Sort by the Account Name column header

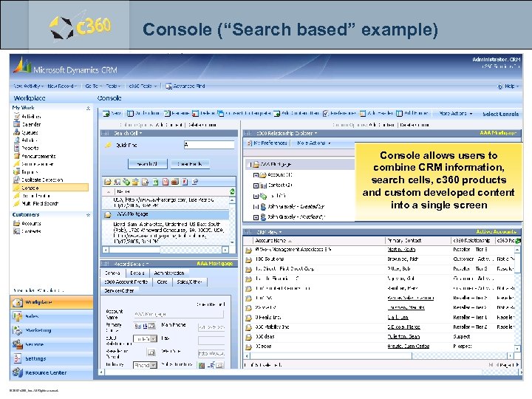[x=270, y=241]
